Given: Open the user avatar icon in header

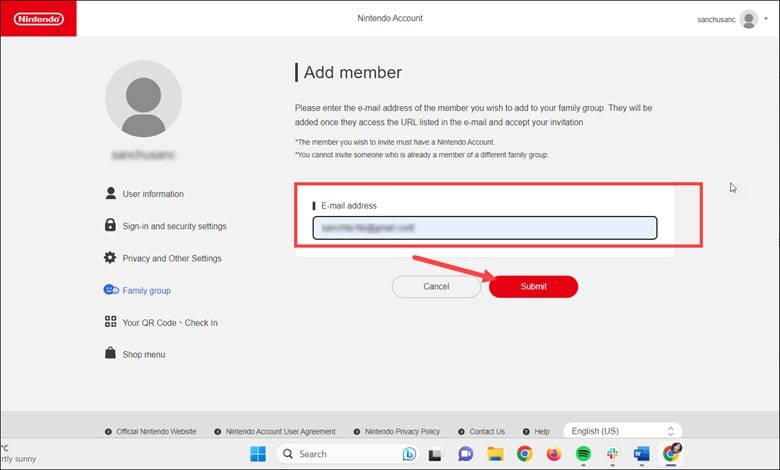Looking at the screenshot, I should [x=748, y=19].
